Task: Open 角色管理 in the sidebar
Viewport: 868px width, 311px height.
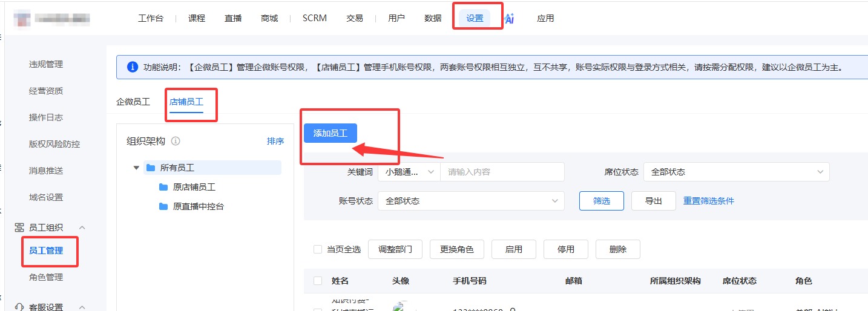Action: [46, 277]
